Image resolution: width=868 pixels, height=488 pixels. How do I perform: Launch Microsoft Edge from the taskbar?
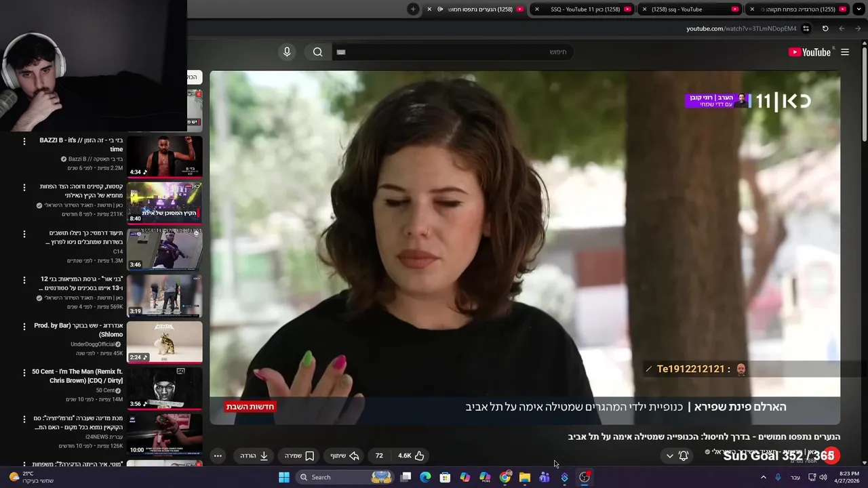click(425, 477)
